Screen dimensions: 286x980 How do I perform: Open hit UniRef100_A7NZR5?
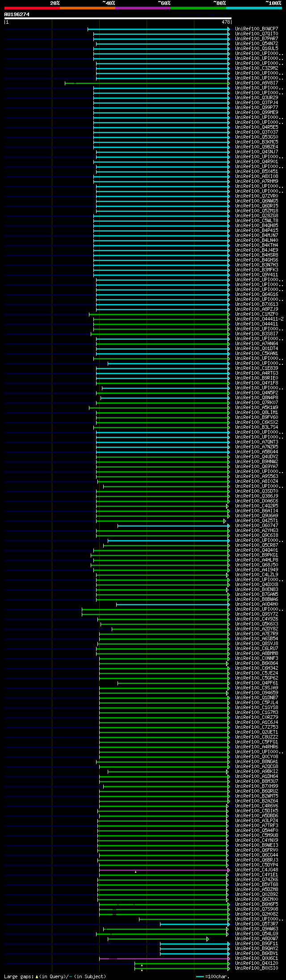click(x=257, y=447)
